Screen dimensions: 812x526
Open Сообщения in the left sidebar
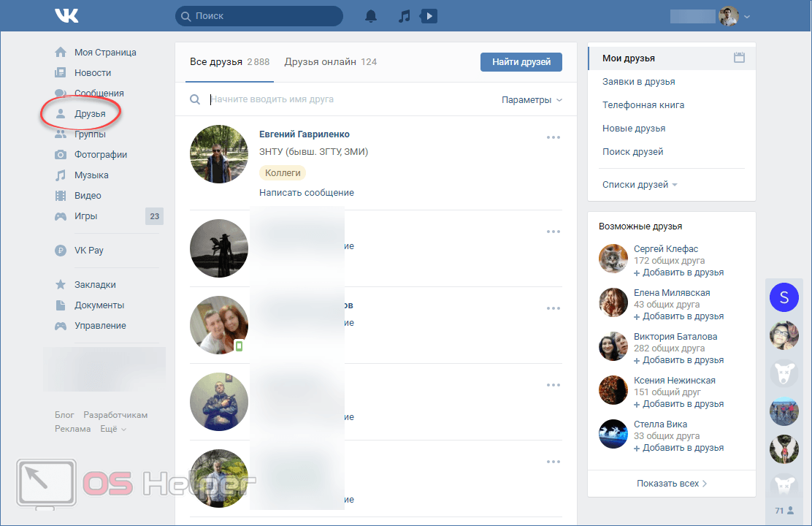(x=99, y=94)
